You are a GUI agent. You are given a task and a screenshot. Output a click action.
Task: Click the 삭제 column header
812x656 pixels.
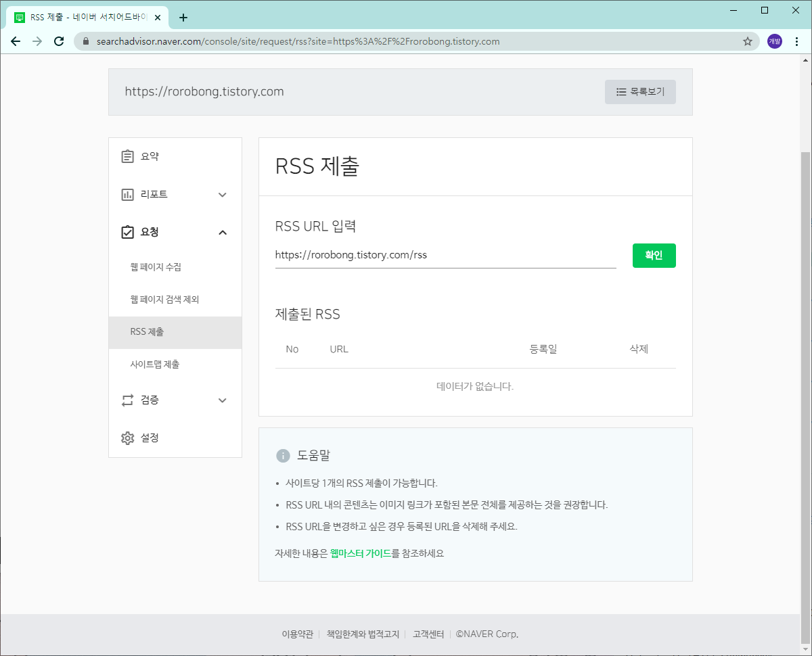[x=639, y=350]
